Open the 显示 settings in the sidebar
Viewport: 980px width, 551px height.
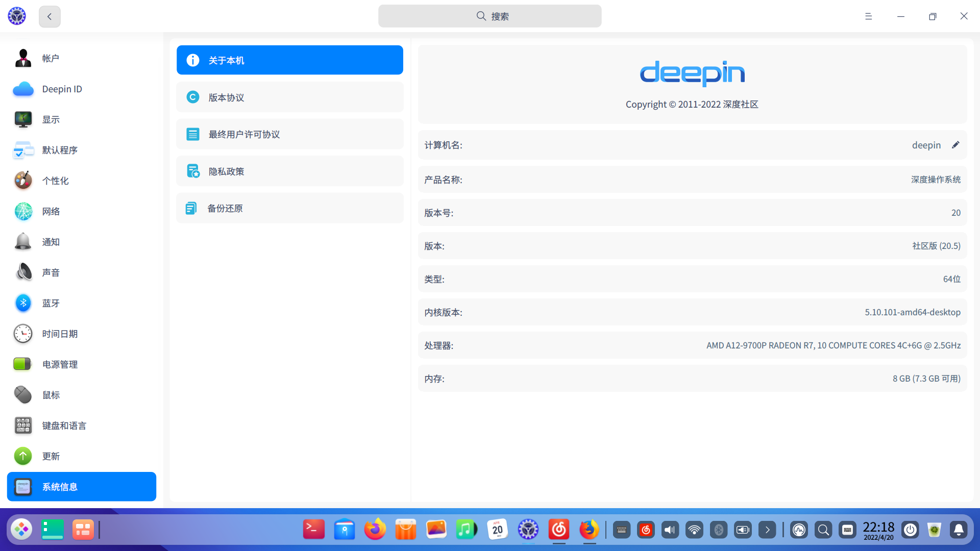(51, 119)
